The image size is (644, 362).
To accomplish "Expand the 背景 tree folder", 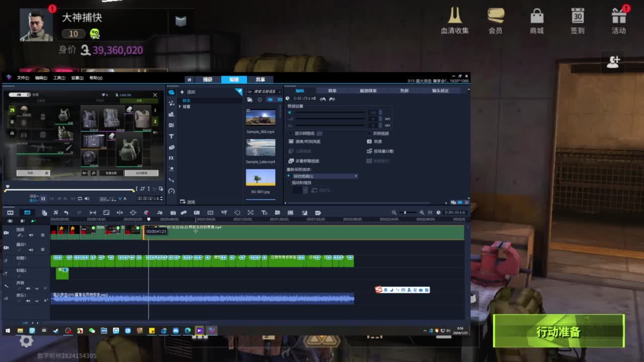I will click(x=181, y=107).
